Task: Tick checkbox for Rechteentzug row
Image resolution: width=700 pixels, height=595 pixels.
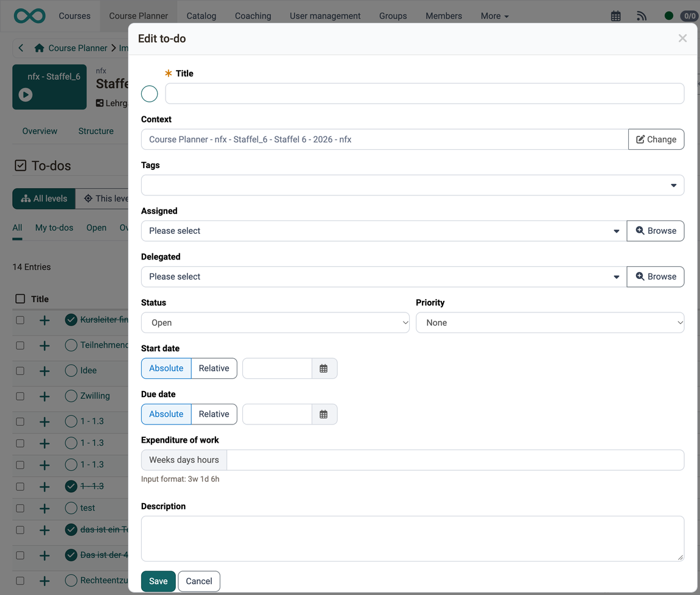Action: coord(20,581)
